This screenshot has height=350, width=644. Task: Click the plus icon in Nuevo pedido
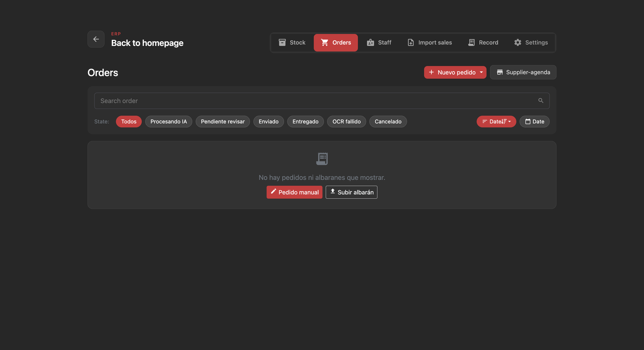[x=431, y=72]
